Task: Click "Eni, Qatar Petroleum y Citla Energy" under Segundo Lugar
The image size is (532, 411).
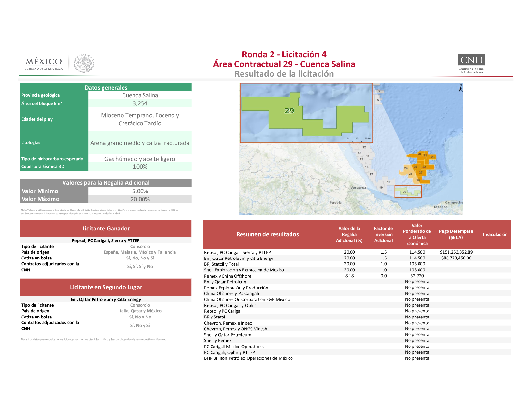Action: (x=106, y=299)
